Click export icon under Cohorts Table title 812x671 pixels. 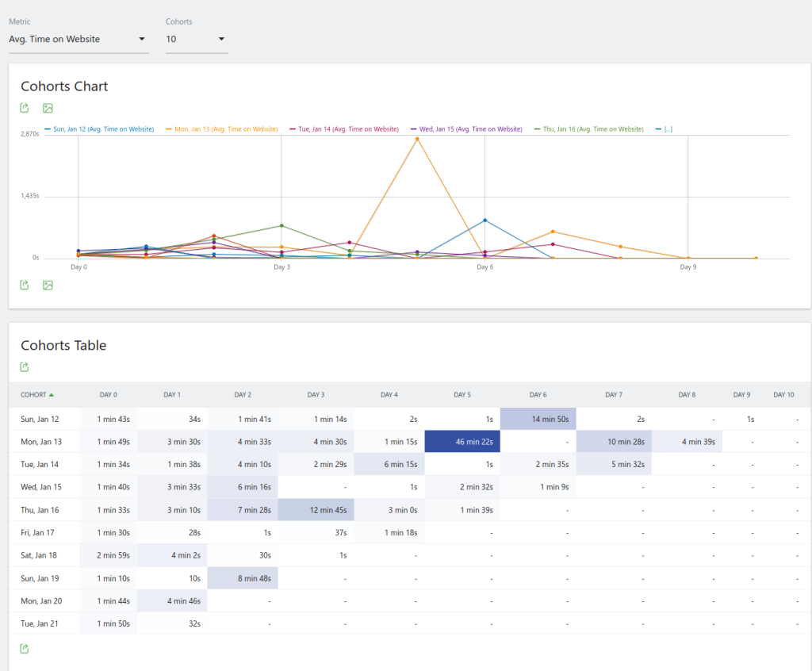(x=25, y=366)
